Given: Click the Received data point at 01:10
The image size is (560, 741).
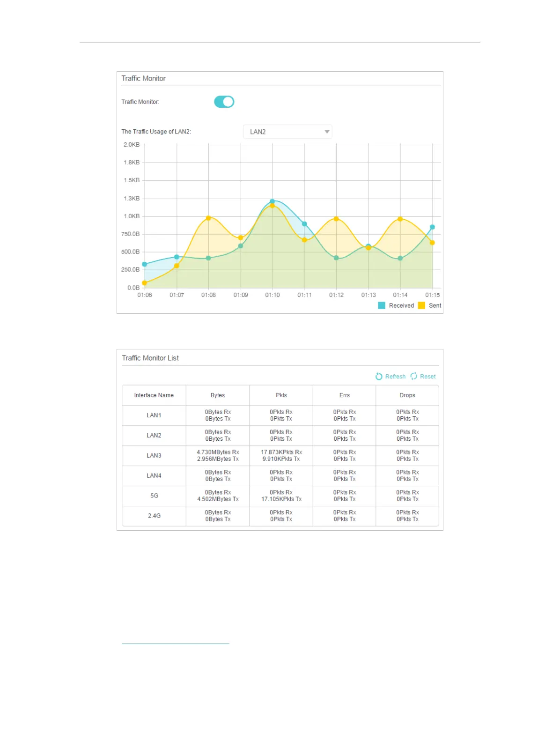Looking at the screenshot, I should 272,201.
